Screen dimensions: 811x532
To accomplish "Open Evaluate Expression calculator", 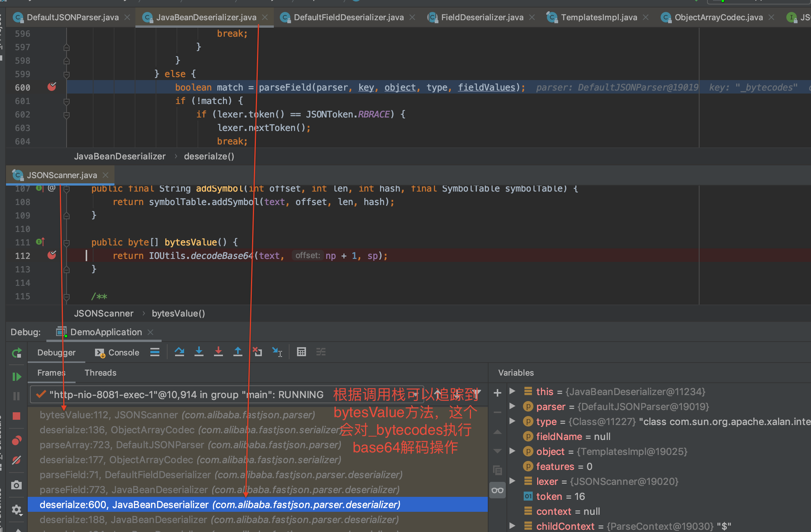I will click(x=302, y=352).
